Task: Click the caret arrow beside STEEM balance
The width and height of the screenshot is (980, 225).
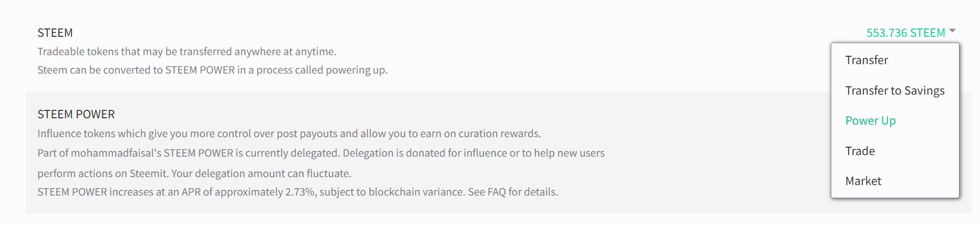Action: pyautogui.click(x=952, y=30)
